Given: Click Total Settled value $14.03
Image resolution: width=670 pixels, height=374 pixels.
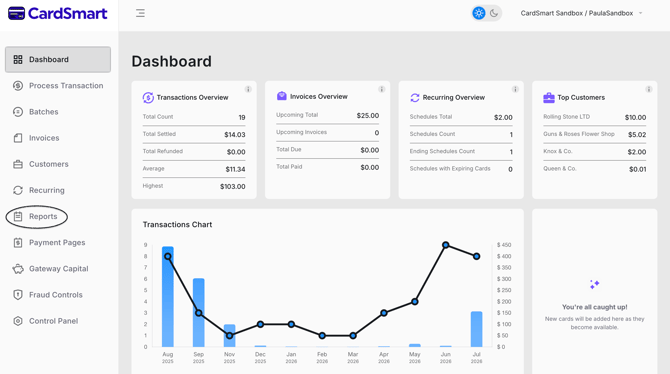Looking at the screenshot, I should tap(235, 135).
